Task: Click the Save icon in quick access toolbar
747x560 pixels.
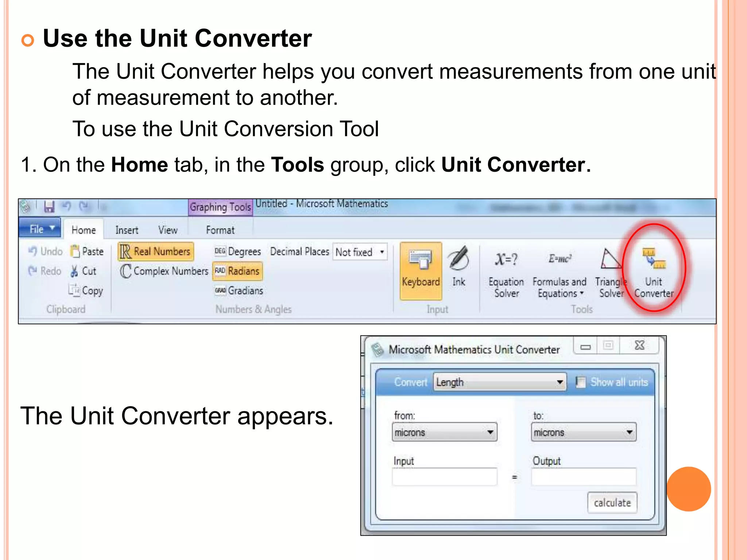Action: pos(49,207)
